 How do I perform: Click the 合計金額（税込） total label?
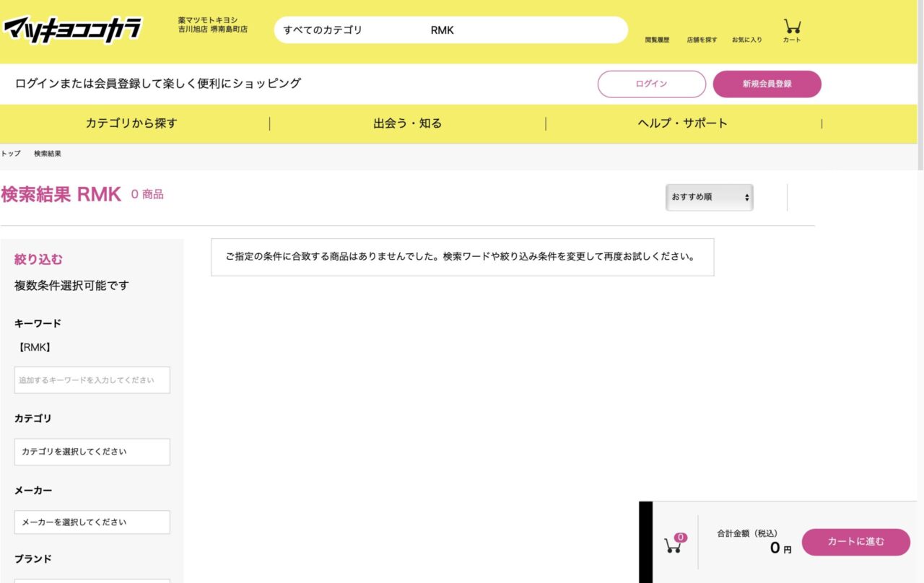[x=747, y=533]
